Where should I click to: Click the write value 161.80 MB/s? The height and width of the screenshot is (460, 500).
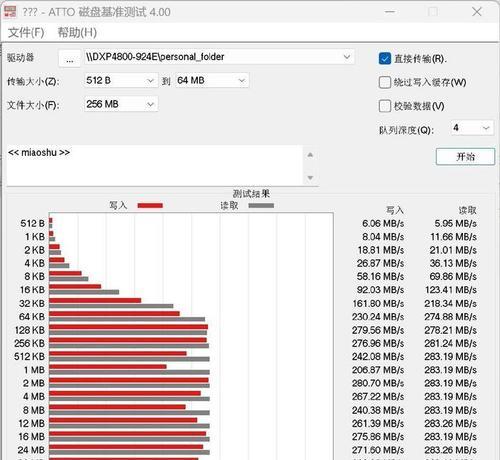(x=378, y=303)
